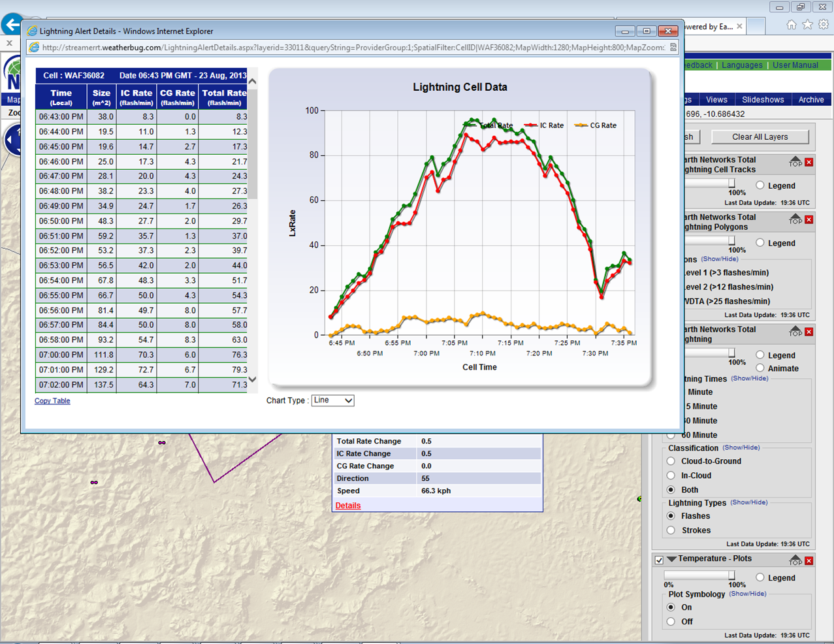
Task: Select the Animate radio button
Action: (x=760, y=368)
